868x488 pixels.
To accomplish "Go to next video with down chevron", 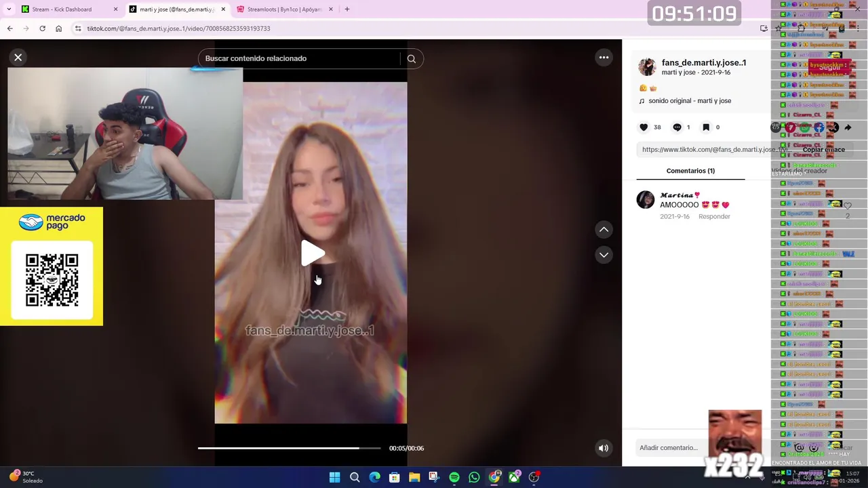I will coord(604,255).
